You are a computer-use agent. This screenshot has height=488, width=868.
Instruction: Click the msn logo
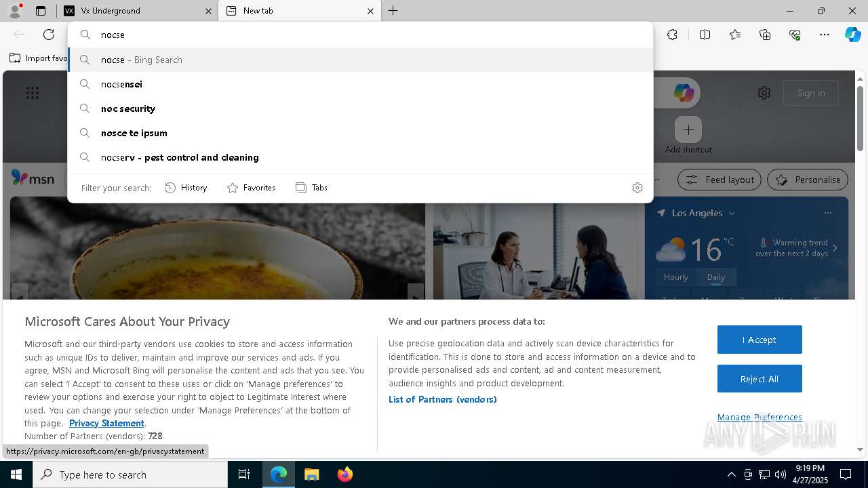pyautogui.click(x=33, y=178)
